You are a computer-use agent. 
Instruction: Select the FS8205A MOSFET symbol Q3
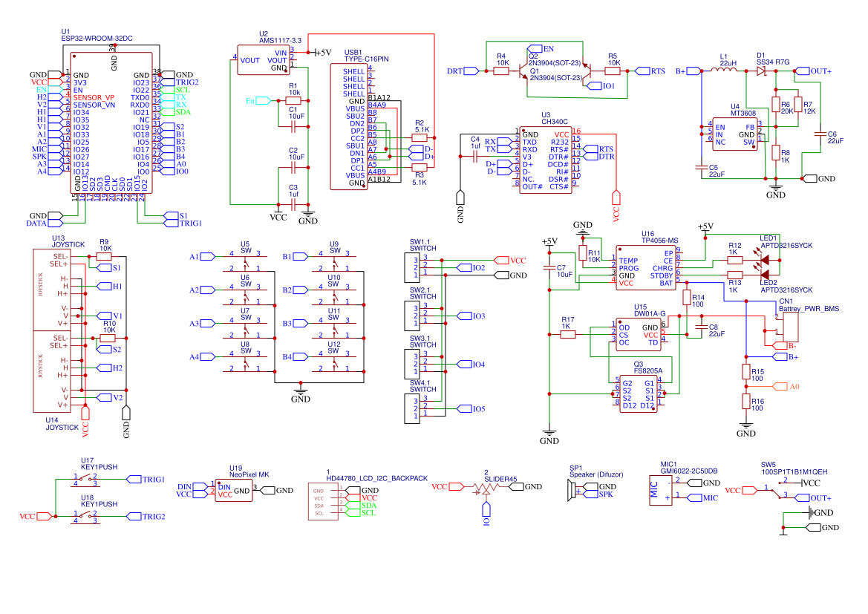point(639,394)
